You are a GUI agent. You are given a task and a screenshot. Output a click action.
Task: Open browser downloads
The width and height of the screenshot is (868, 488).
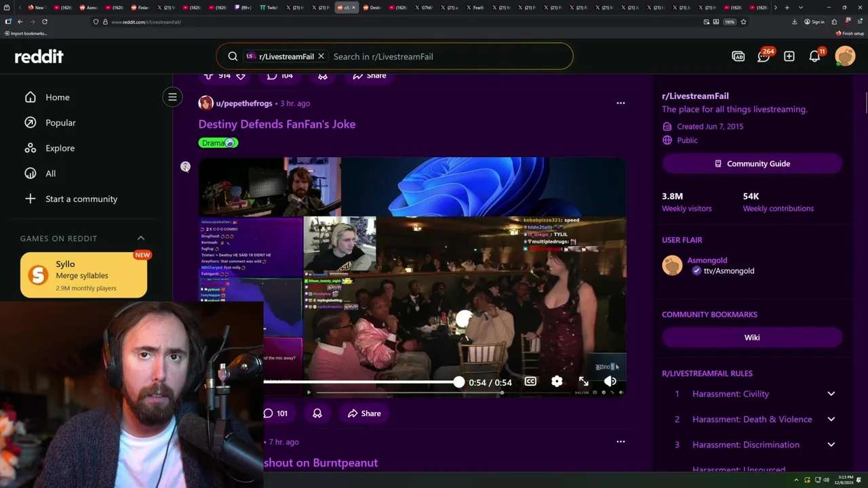(794, 22)
